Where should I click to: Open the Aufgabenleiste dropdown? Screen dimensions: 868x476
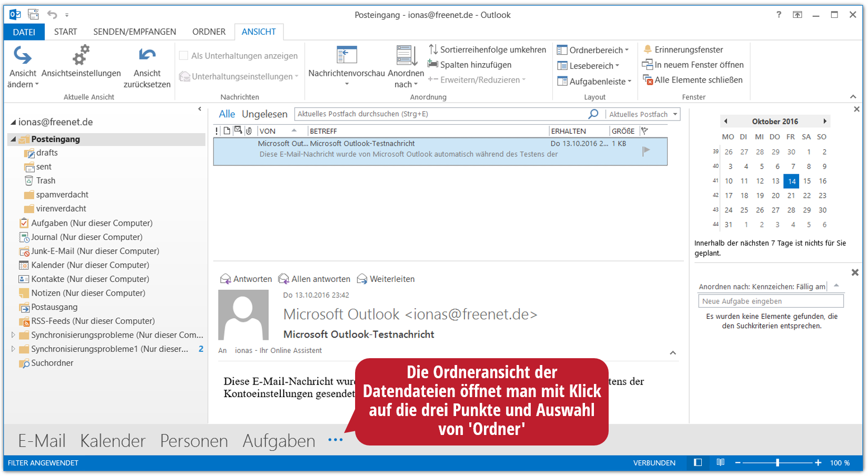click(594, 82)
